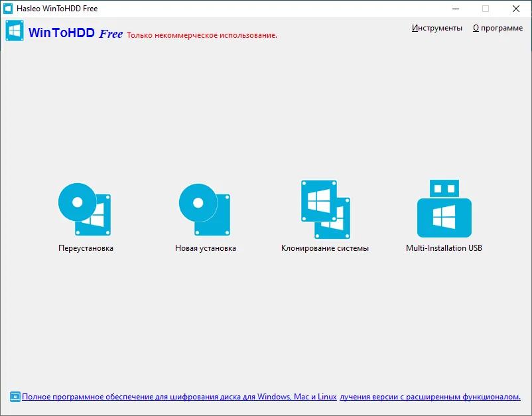This screenshot has width=532, height=416.
Task: Close the Hasleo WinToHDD window
Action: [x=515, y=9]
